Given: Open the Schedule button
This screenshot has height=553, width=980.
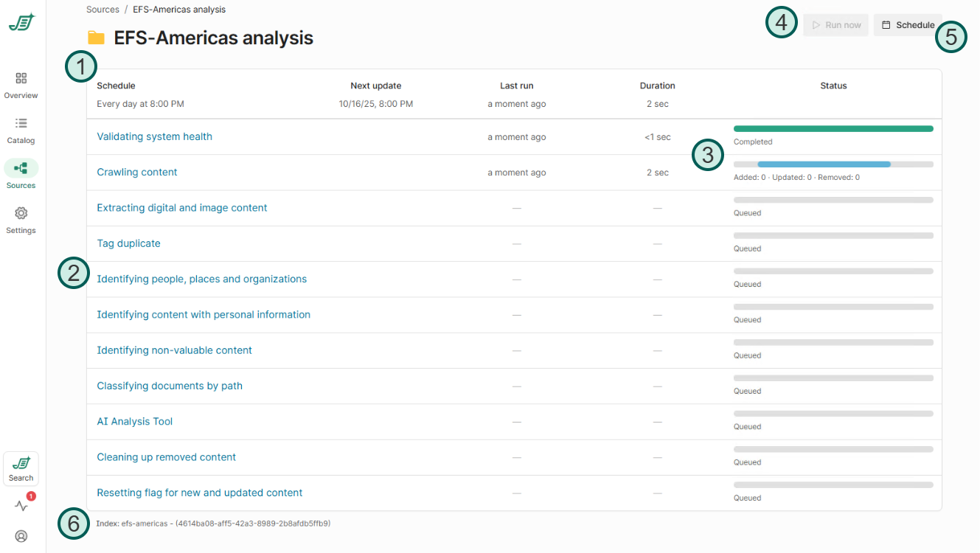Looking at the screenshot, I should coord(908,25).
